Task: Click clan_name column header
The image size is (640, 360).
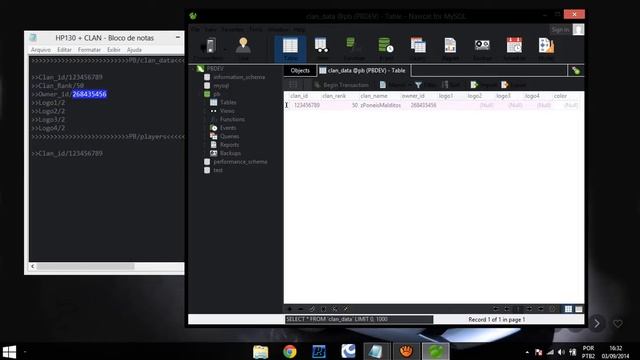Action: pos(374,96)
